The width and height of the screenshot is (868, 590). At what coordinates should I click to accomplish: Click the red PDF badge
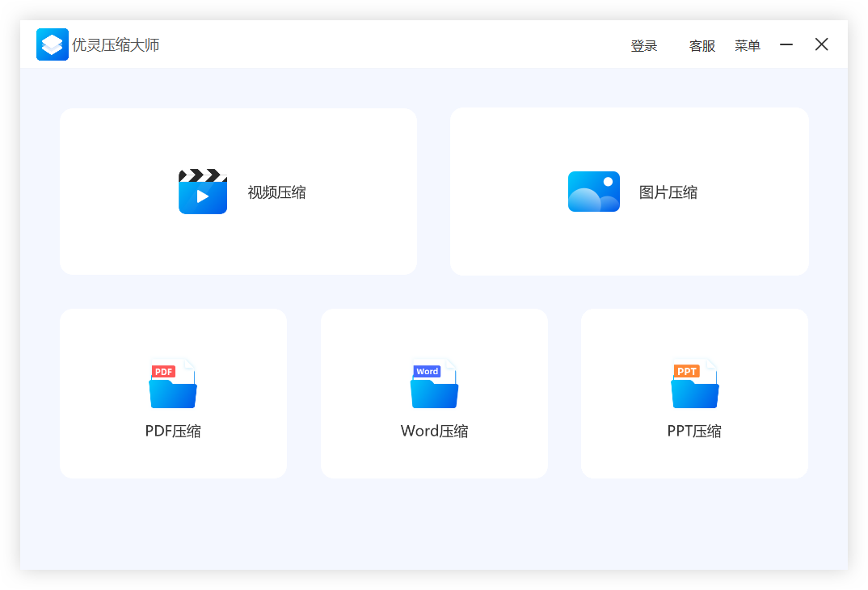pyautogui.click(x=164, y=372)
